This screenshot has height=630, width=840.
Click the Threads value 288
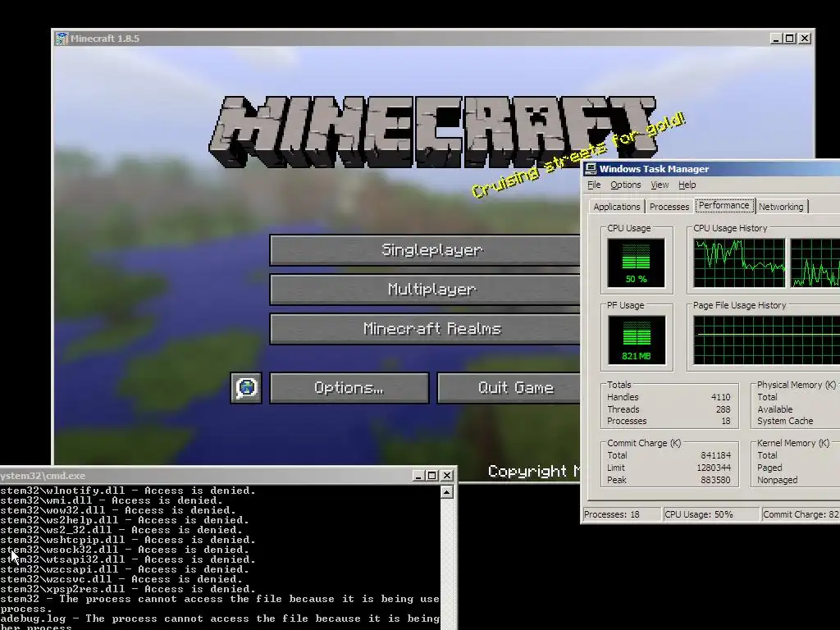(x=723, y=409)
